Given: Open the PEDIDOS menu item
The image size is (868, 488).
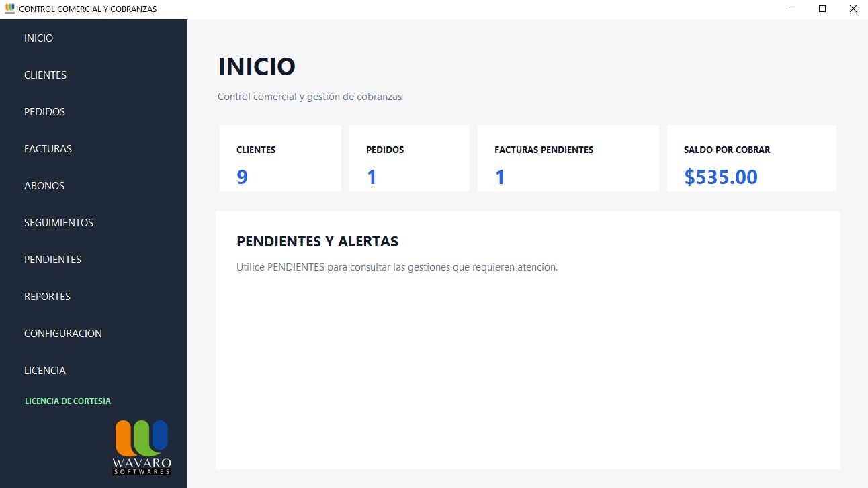Looking at the screenshot, I should tap(44, 112).
